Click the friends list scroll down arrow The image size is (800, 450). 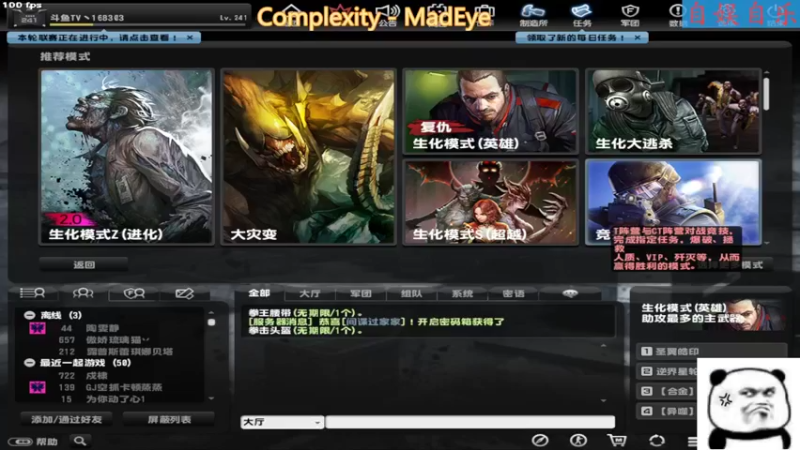pyautogui.click(x=211, y=398)
